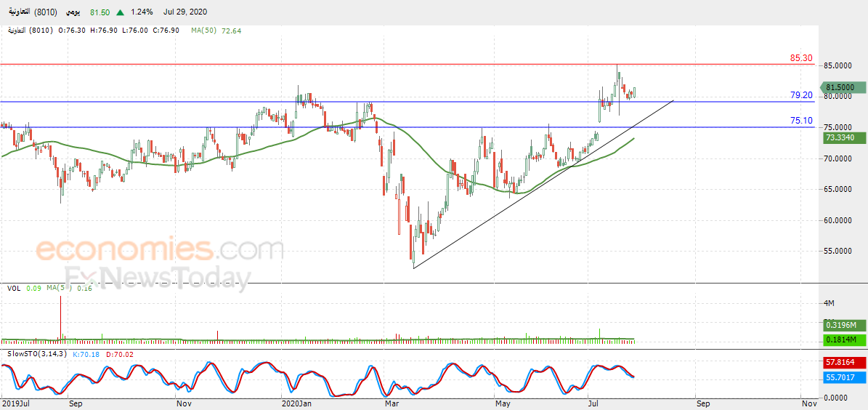
Task: Click the blue 79.20 level label
Action: point(801,95)
